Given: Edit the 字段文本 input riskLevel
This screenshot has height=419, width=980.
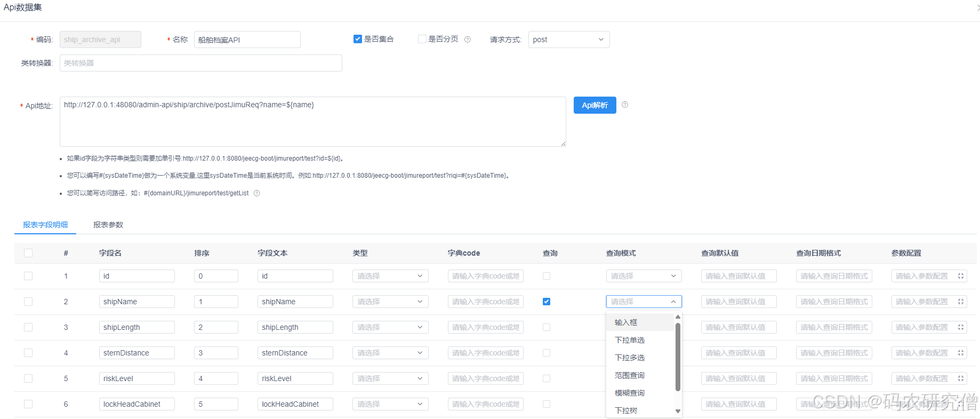Looking at the screenshot, I should (x=295, y=378).
